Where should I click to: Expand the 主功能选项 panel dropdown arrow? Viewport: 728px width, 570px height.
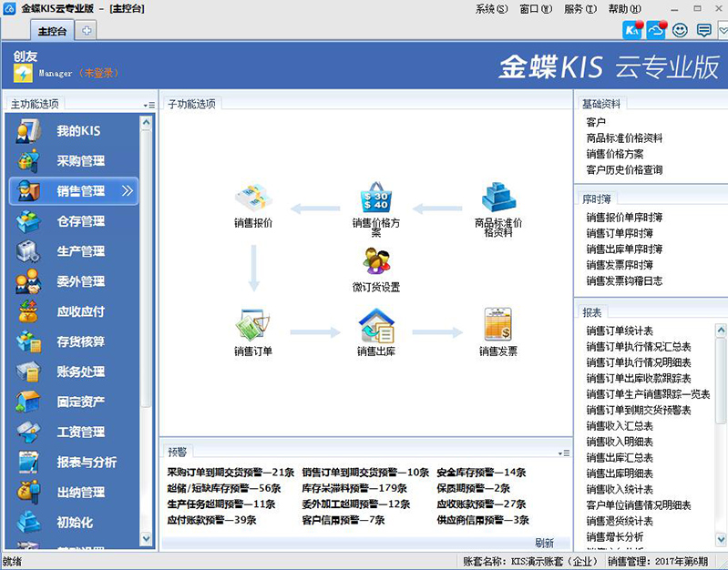pos(148,106)
